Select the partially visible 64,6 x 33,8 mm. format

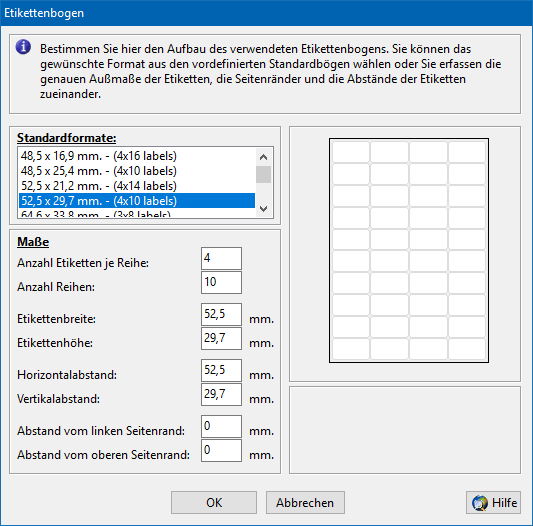tap(137, 213)
